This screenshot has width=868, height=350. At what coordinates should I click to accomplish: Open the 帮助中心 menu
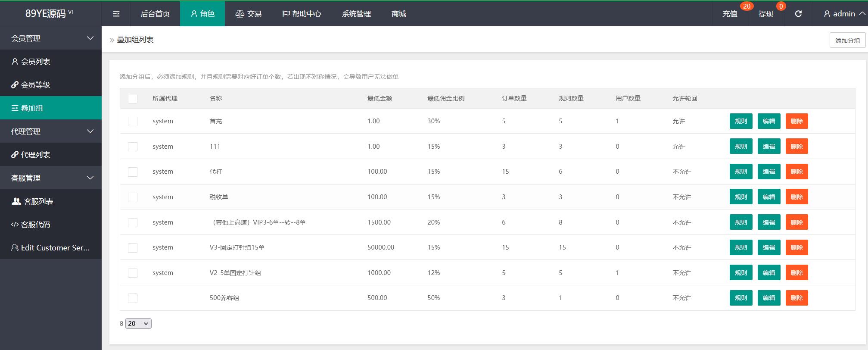click(x=302, y=14)
